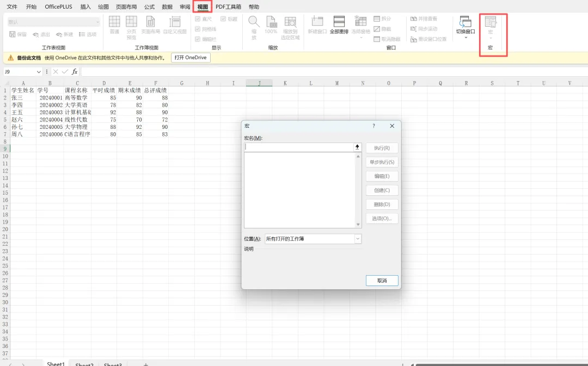Open the 文件 (File) tab
This screenshot has width=588, height=366.
(12, 7)
